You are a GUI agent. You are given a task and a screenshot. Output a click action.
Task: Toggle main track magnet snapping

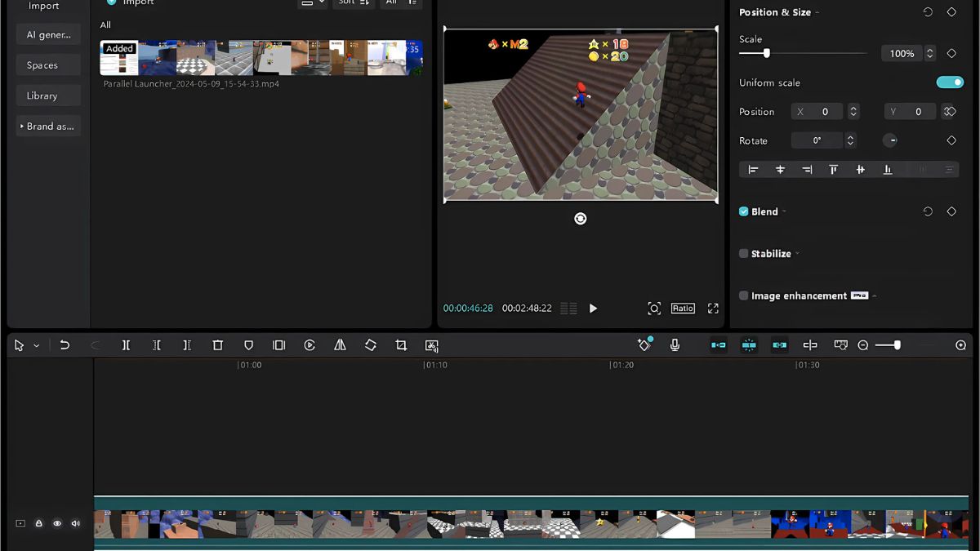(719, 345)
